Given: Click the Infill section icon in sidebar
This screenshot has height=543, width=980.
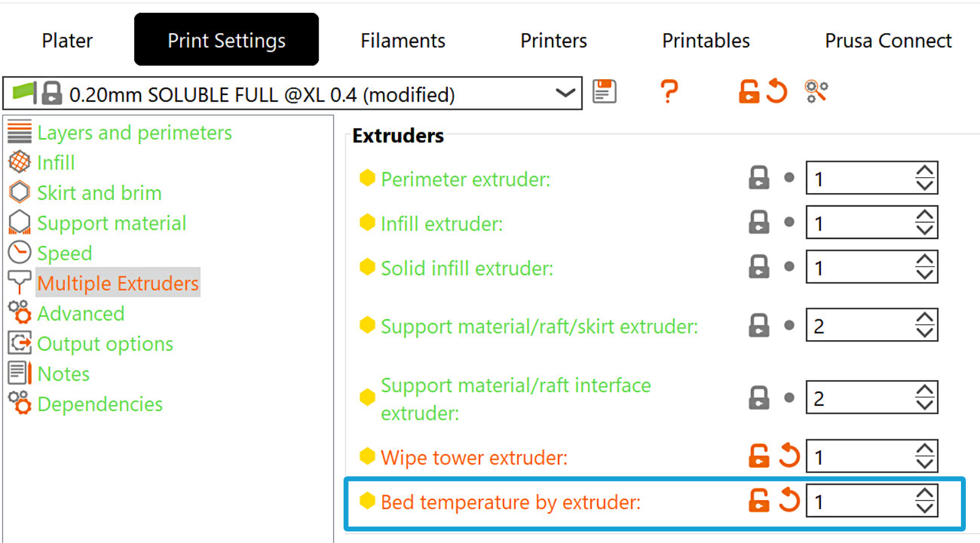Looking at the screenshot, I should pos(20,162).
